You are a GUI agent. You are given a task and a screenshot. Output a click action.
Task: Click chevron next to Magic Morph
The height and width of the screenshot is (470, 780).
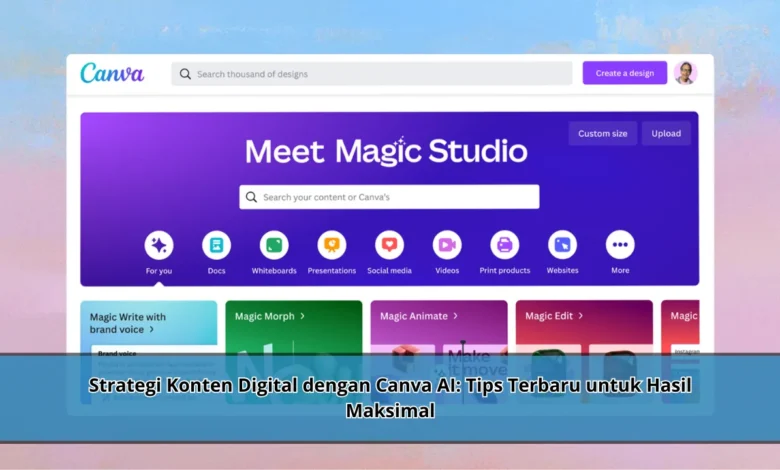point(302,316)
